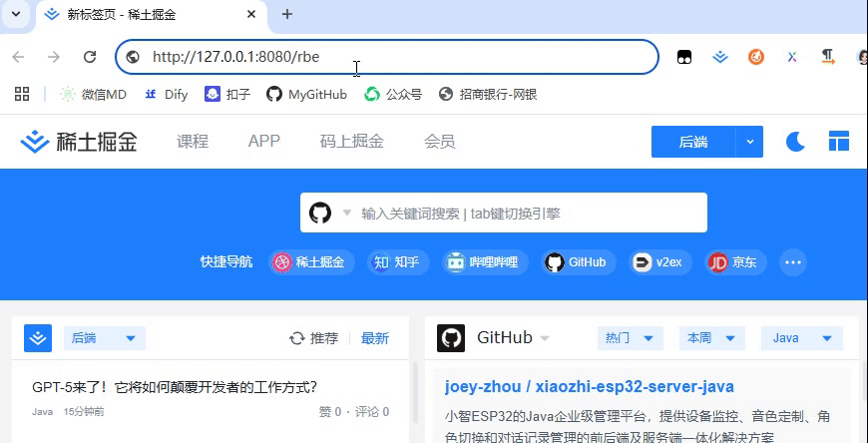Open joey-zhou / xiaozhi-esp32-server-java repository
This screenshot has height=443, width=868.
(x=589, y=386)
